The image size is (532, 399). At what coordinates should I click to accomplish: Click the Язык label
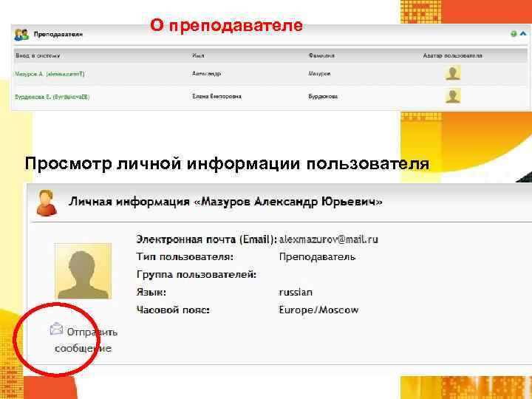pyautogui.click(x=151, y=292)
